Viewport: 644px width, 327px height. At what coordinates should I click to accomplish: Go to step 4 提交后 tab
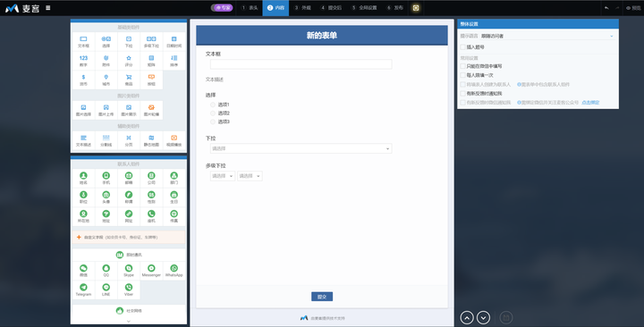[x=331, y=8]
